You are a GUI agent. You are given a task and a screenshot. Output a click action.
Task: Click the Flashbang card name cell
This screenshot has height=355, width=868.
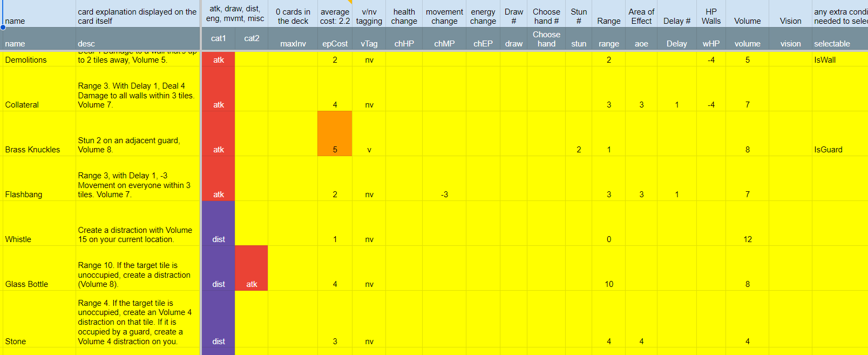point(24,195)
